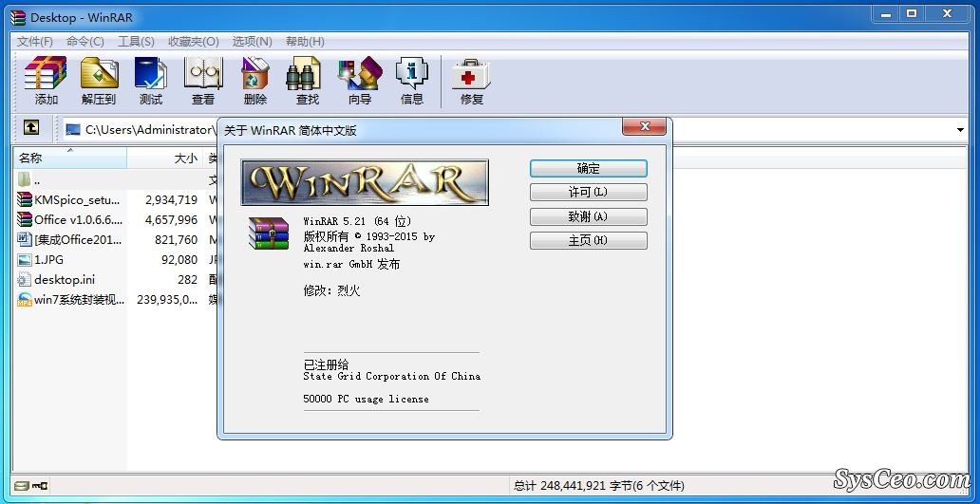Viewport: 980px width, 504px height.
Task: Click the desktop.ini file icon
Action: tap(25, 280)
